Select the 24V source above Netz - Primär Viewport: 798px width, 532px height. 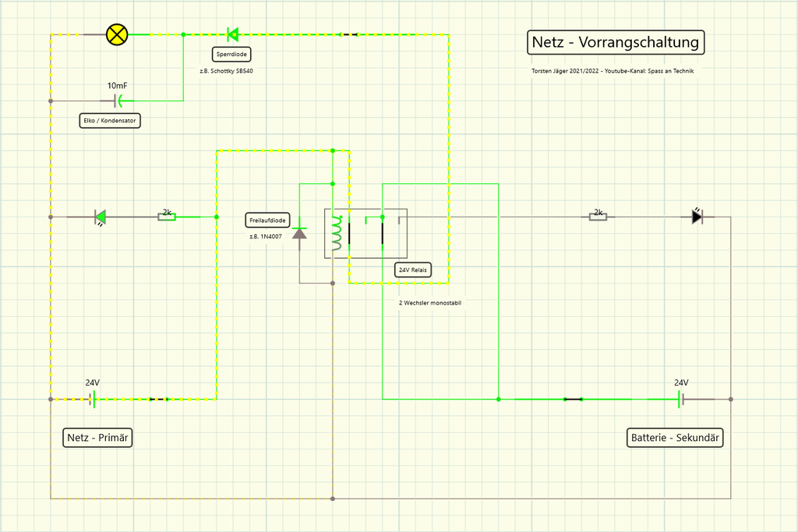pos(93,400)
